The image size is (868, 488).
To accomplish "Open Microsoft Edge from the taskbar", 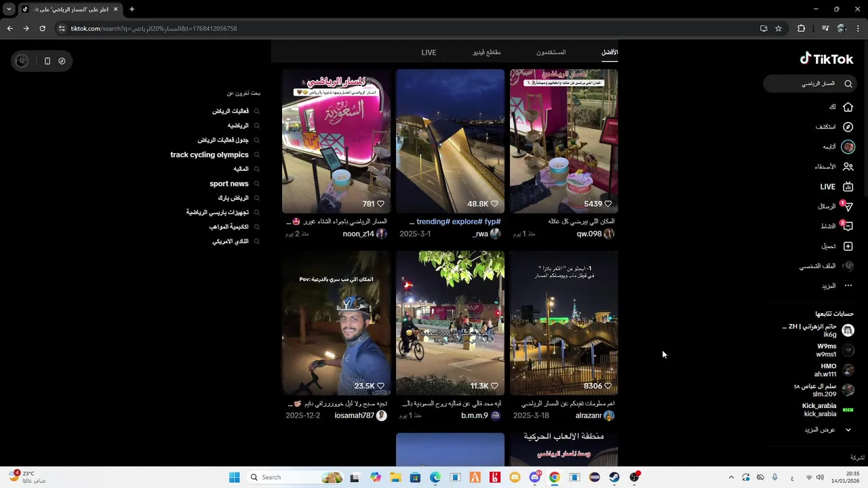I will click(435, 478).
